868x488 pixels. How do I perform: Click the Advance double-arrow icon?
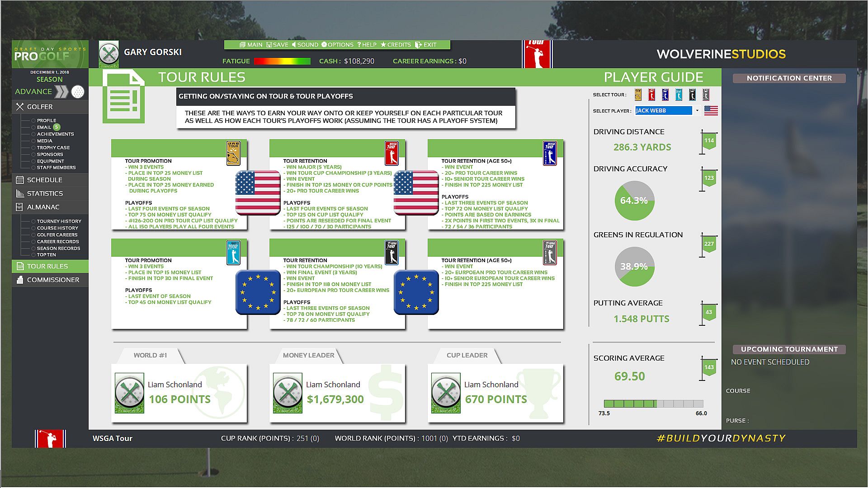[x=61, y=92]
